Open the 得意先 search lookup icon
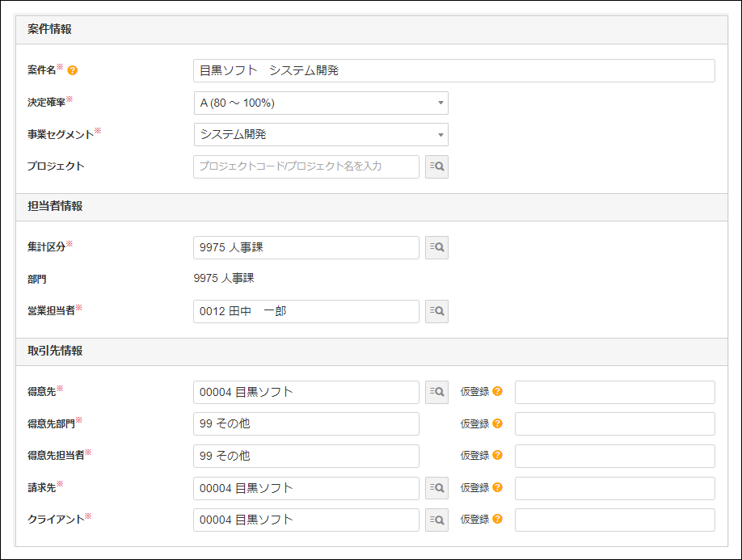The image size is (742, 560). [x=436, y=392]
